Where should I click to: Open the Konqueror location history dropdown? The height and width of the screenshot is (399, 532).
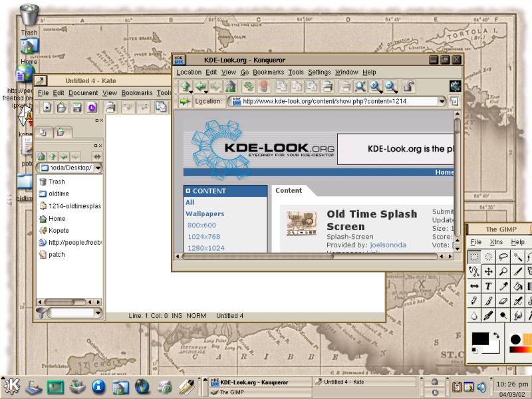pos(442,101)
